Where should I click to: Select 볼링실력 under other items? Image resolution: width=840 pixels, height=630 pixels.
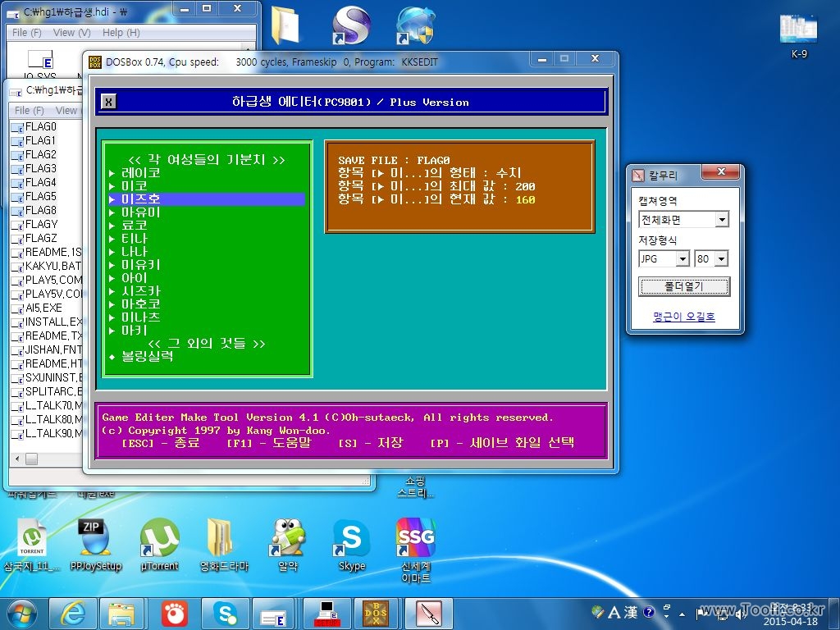coord(148,356)
